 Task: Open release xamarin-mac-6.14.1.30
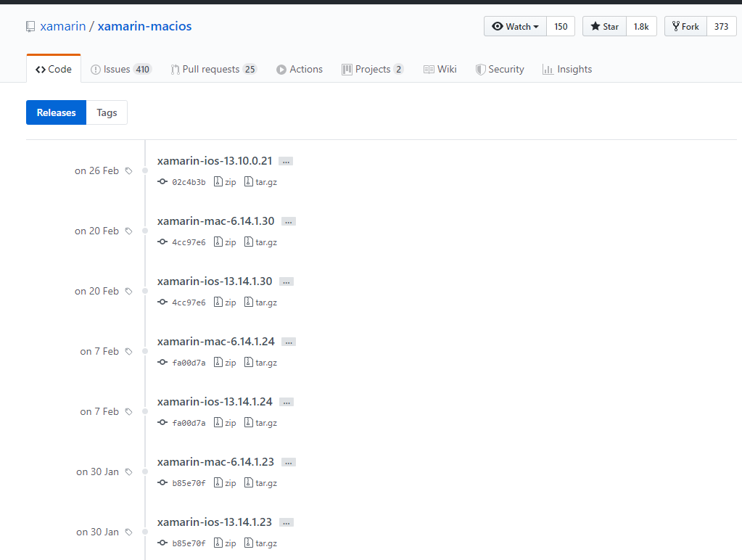pyautogui.click(x=216, y=221)
